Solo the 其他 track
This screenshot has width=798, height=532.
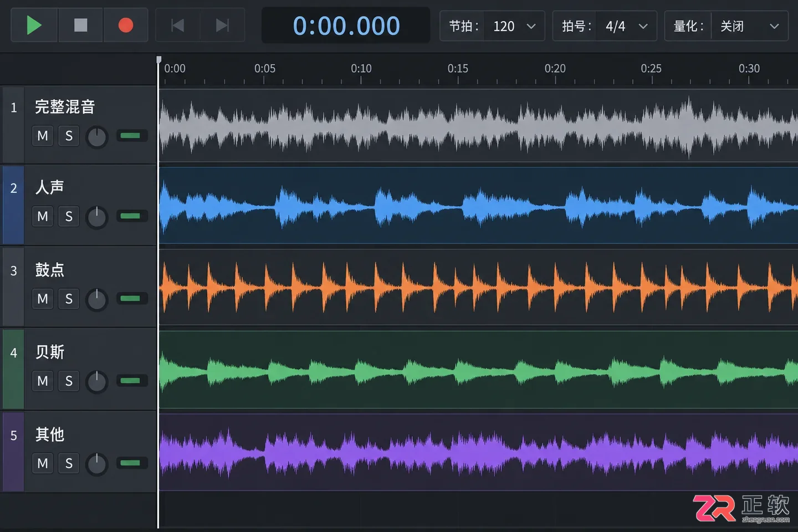[x=69, y=463]
